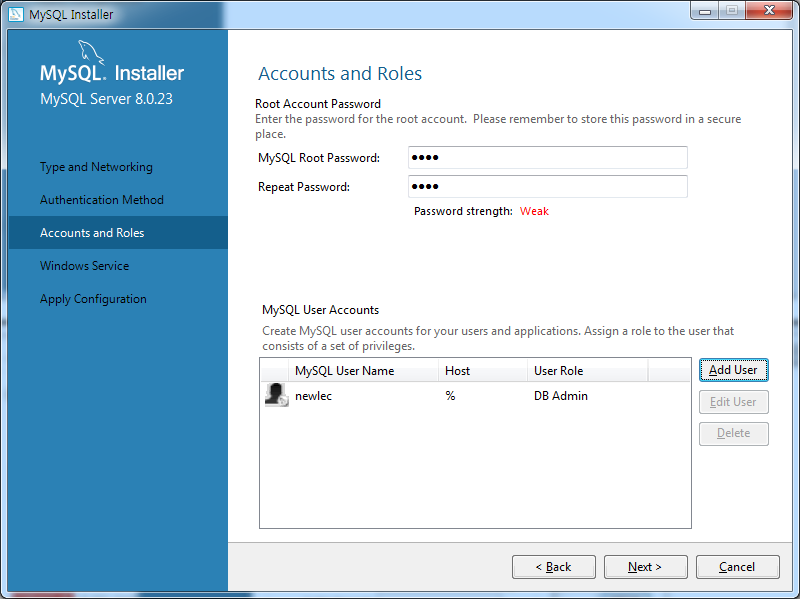Click the % host cell
Viewport: 800px width, 599px height.
coord(450,396)
